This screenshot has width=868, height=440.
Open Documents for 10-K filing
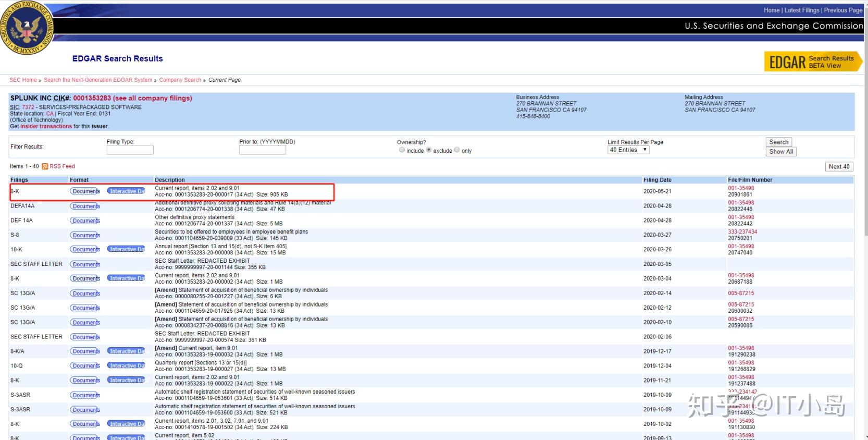[85, 249]
